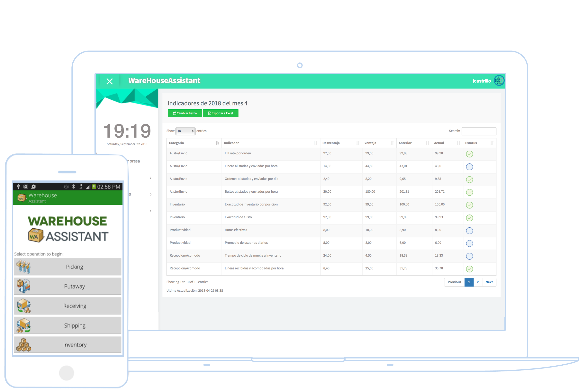
Task: Click the WareHouseAssistant title
Action: [x=164, y=80]
